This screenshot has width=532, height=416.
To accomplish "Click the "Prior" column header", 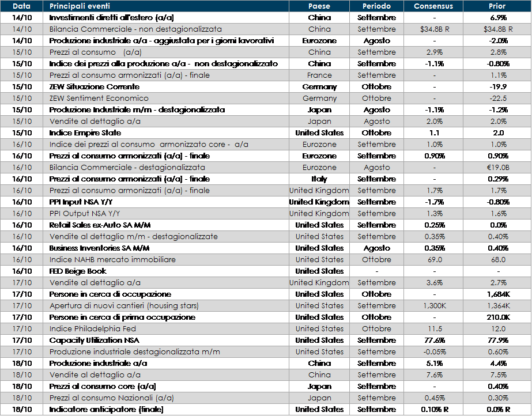I will pyautogui.click(x=497, y=6).
